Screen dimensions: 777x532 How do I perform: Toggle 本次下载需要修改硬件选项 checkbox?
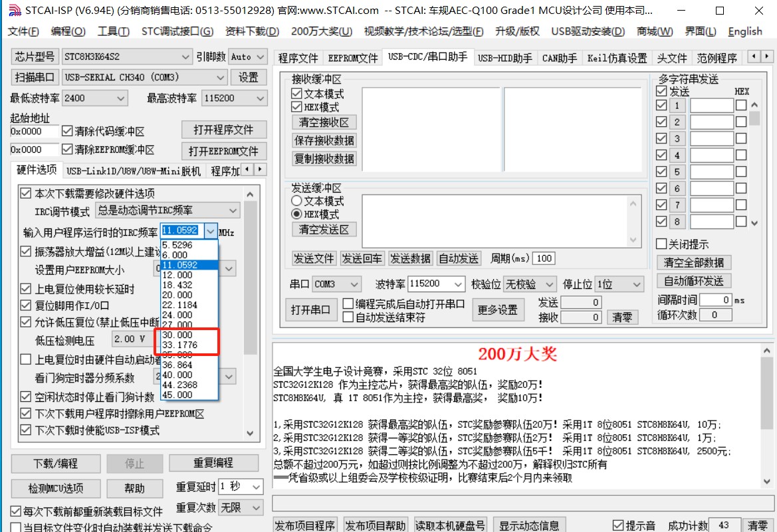(26, 193)
